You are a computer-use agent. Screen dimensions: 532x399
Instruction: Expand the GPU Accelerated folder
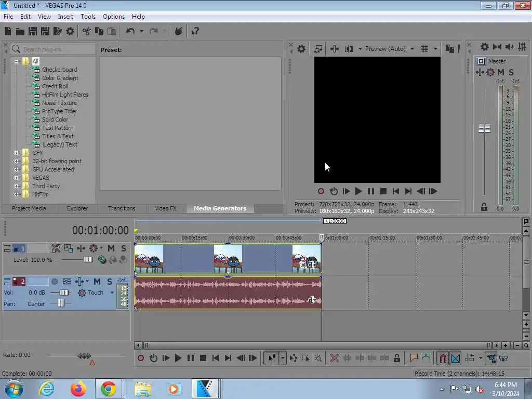point(16,170)
